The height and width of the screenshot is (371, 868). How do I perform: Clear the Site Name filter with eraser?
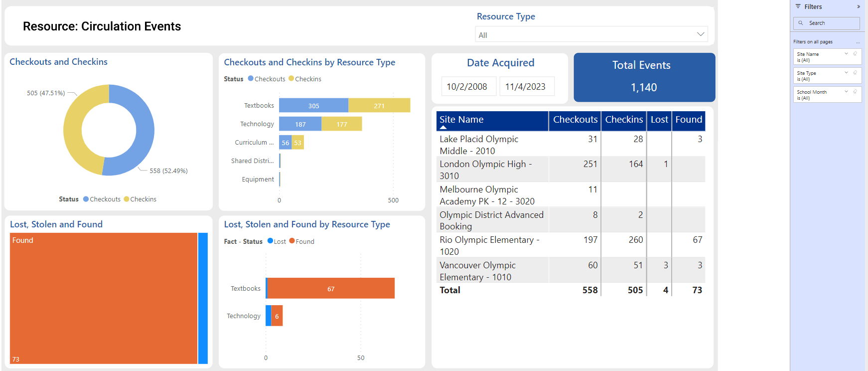coord(855,54)
